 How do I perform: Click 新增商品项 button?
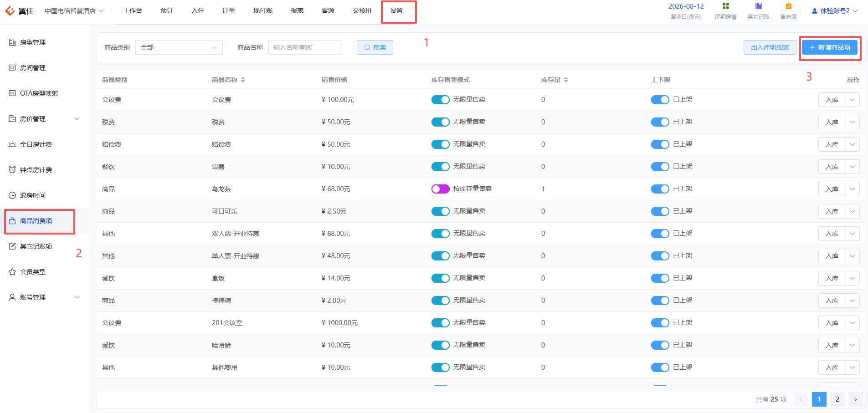tap(830, 47)
